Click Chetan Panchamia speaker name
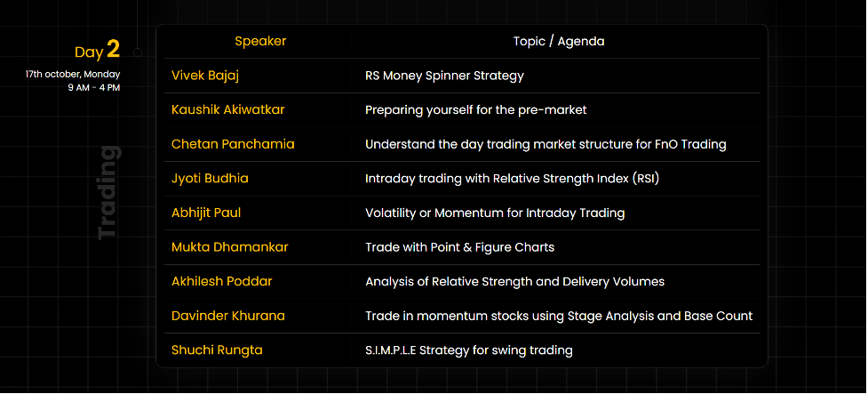 pyautogui.click(x=233, y=144)
